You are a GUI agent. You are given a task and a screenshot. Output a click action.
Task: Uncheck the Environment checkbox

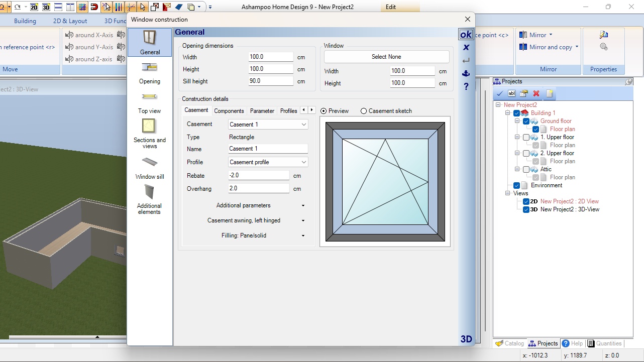[x=517, y=185]
